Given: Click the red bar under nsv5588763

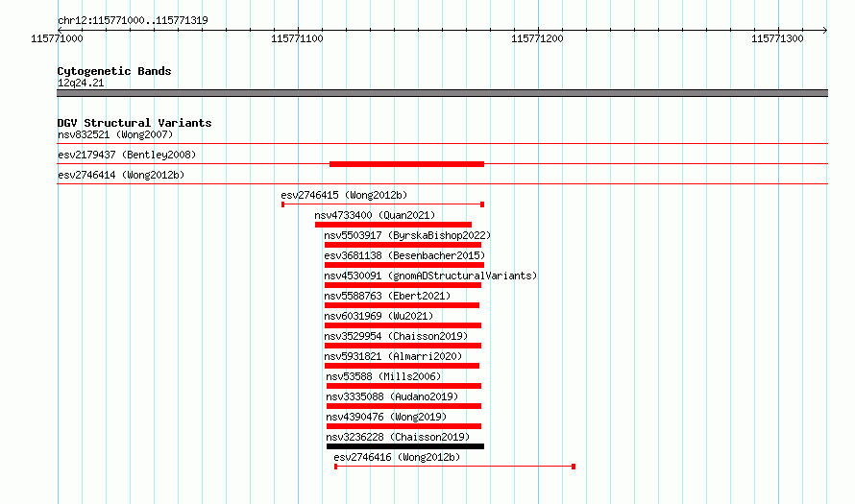Looking at the screenshot, I should (x=402, y=305).
